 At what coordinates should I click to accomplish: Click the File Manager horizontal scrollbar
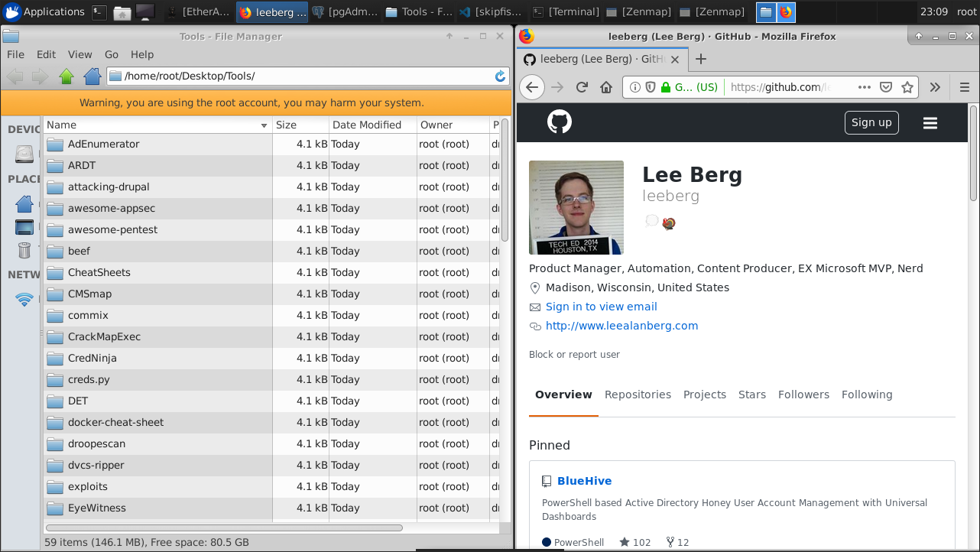[x=224, y=528]
